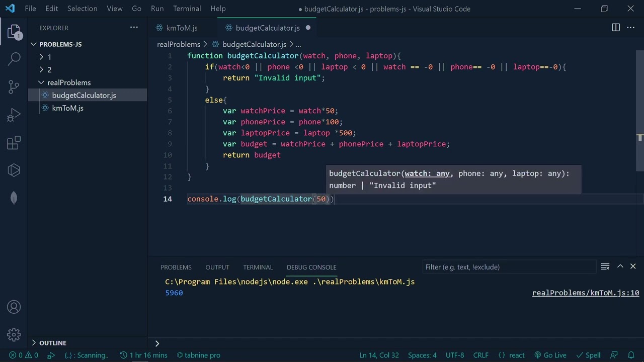Click budgetCalculator.js breadcrumb segment
Viewport: 644px width, 362px height.
tap(254, 44)
